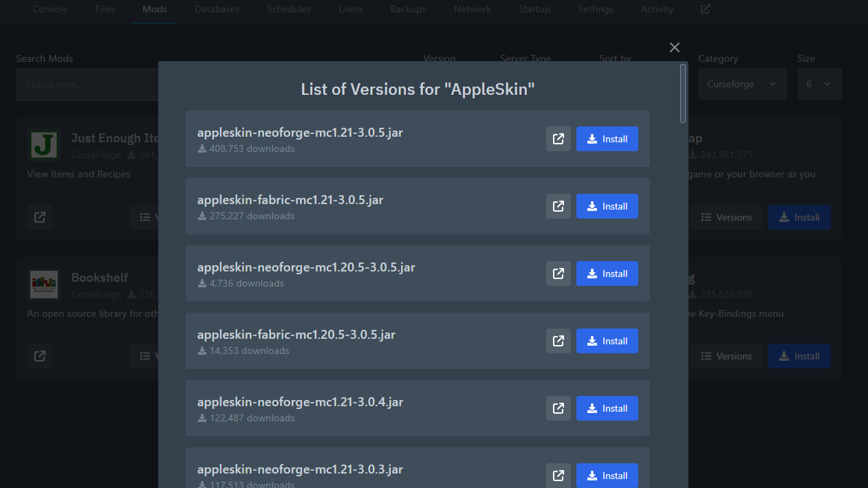Open external link for appleskin-fabric-mc1.20.5-3.0.5.jar

pos(558,341)
